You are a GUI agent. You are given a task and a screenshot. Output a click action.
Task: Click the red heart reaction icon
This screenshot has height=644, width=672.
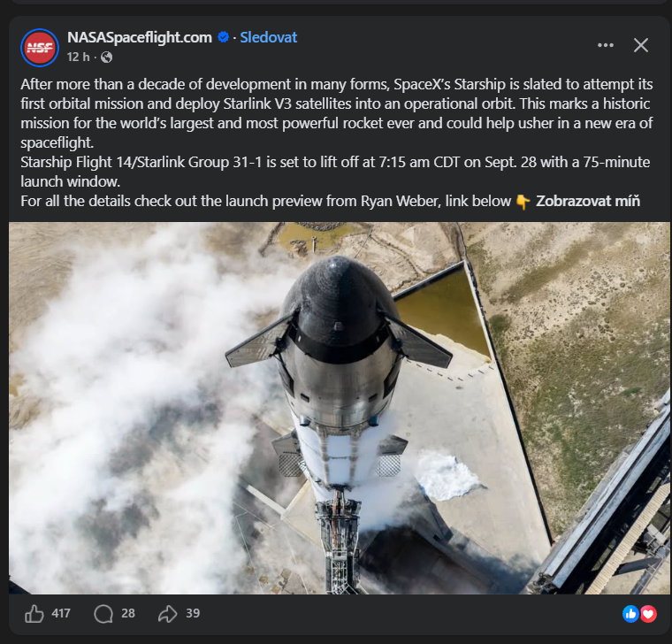[x=648, y=614]
